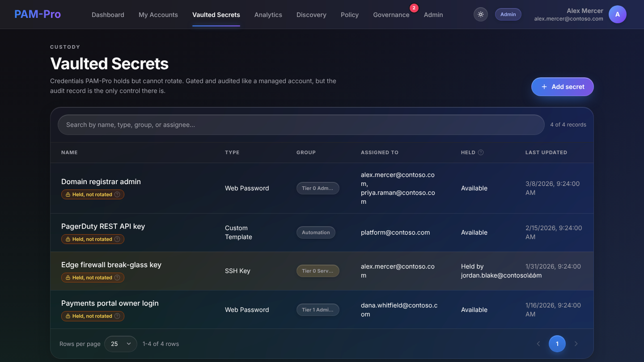Click the Add secret button
This screenshot has width=644, height=362.
point(563,87)
